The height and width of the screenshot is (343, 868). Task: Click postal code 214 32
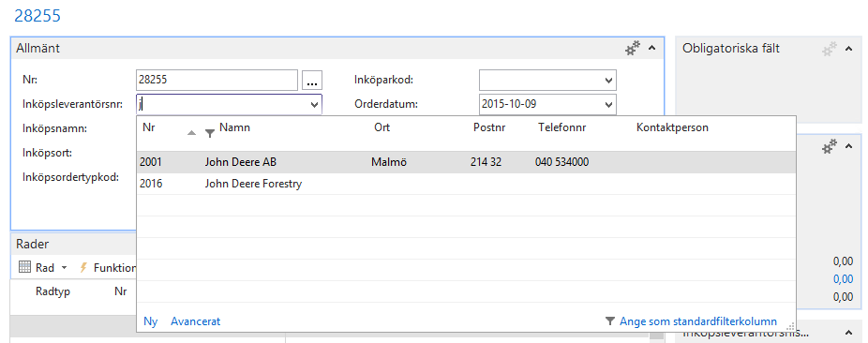coord(486,162)
